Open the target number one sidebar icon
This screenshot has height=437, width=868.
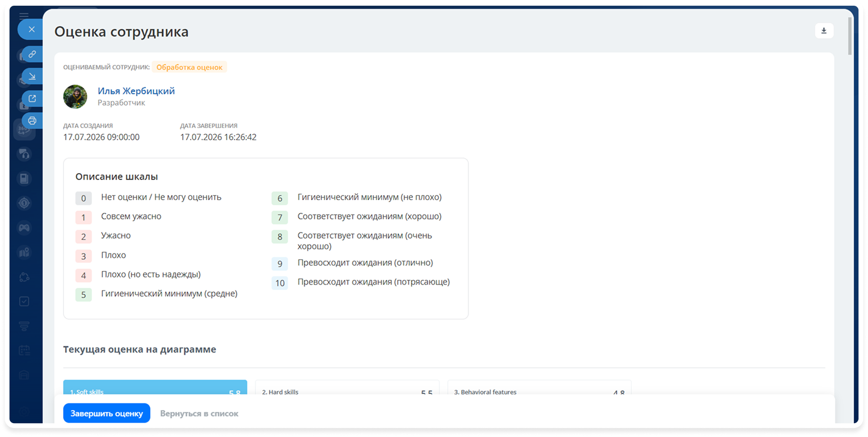pos(24,203)
